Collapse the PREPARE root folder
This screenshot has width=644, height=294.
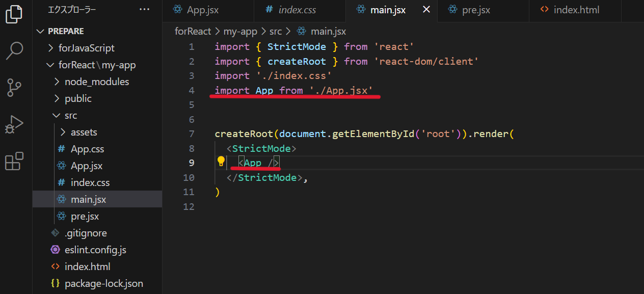coord(41,31)
